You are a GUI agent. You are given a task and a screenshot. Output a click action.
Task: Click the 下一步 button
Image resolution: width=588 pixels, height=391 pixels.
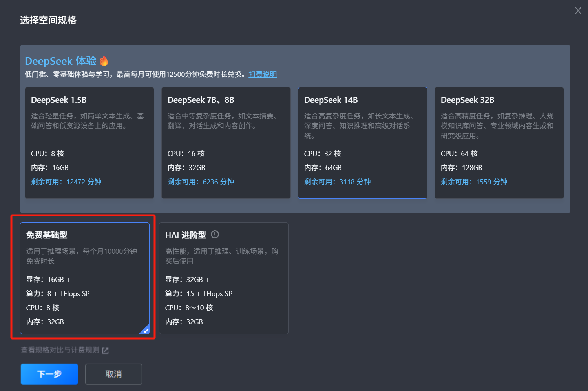pos(49,374)
